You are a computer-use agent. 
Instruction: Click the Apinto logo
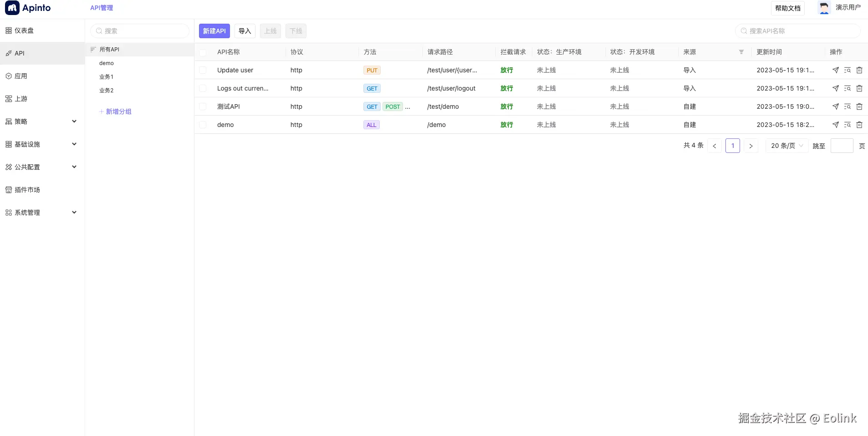coord(28,8)
